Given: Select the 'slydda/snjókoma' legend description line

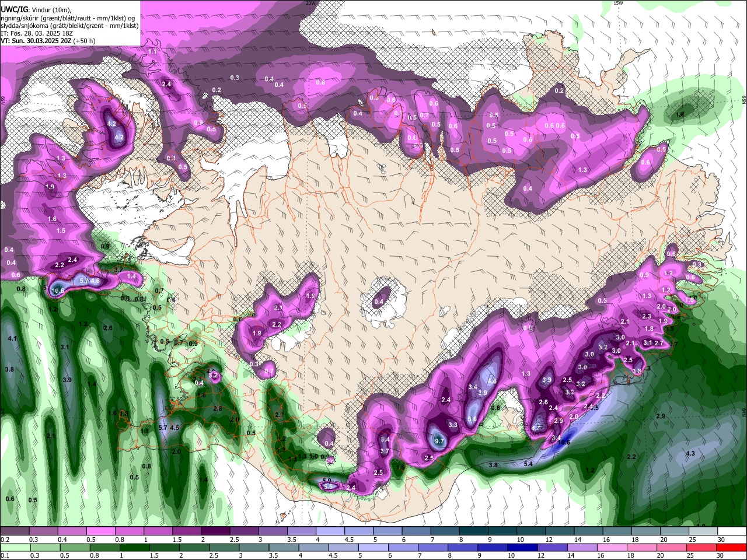Looking at the screenshot, I should tap(69, 26).
